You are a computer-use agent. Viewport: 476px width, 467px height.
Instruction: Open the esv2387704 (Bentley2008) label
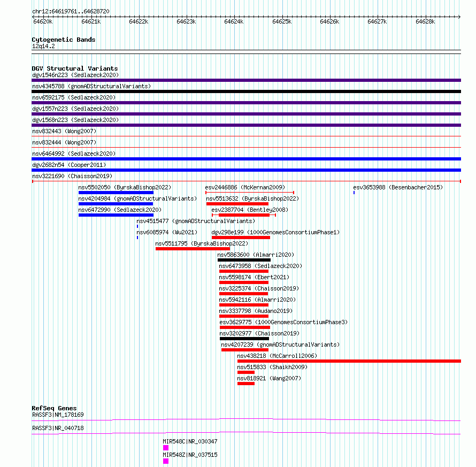tap(250, 210)
